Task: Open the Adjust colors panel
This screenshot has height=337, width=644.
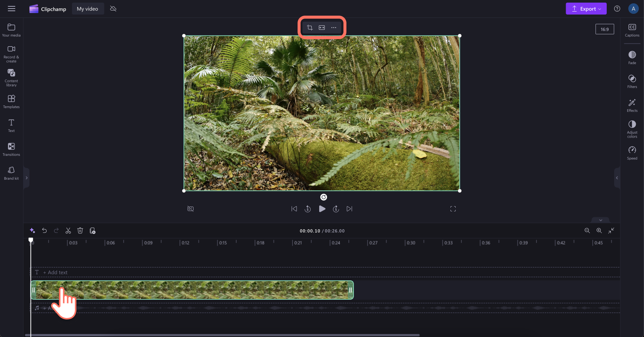Action: (632, 129)
